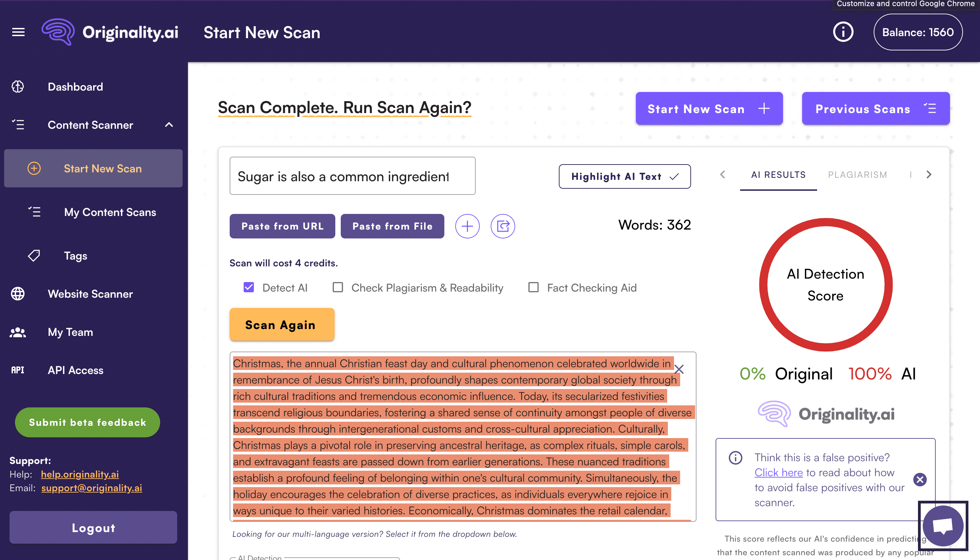Switch to the Plagiarism tab
Viewport: 980px width, 560px height.
pyautogui.click(x=857, y=175)
